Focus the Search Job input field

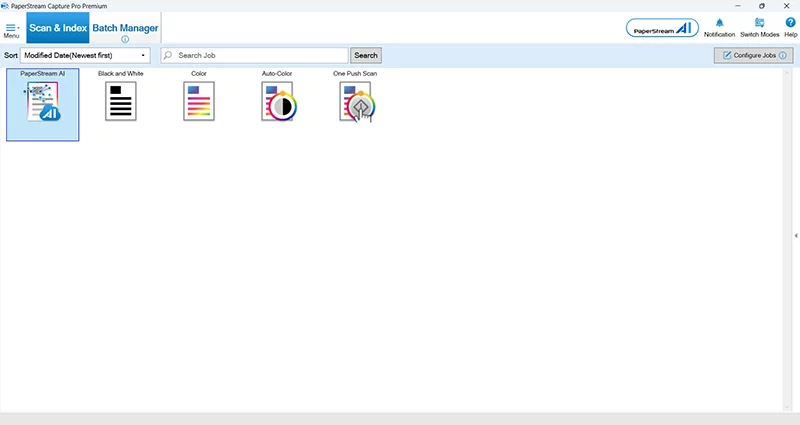[x=260, y=56]
